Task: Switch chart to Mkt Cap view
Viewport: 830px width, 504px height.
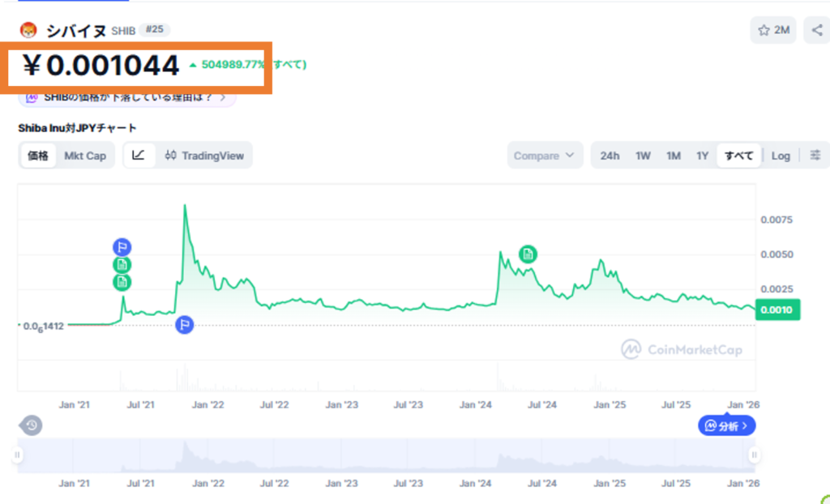Action: point(85,156)
